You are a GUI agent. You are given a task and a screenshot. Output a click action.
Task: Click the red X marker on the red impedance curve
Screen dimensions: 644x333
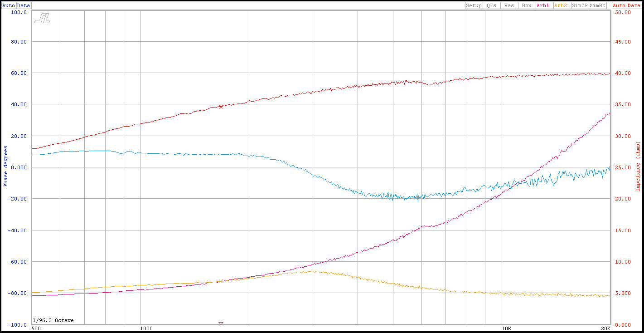click(221, 107)
